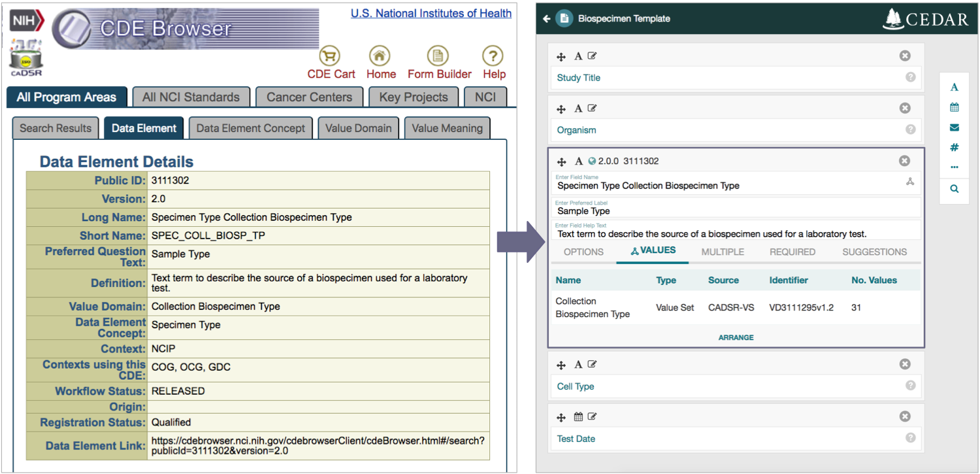Open the MULTIPLE settings tab

coord(723,252)
